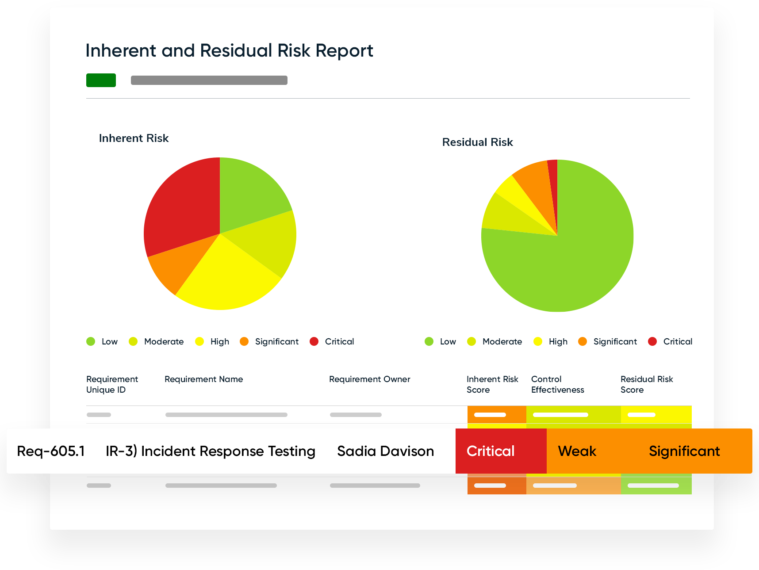Screen dimensions: 759x570
Task: Sort by Requirement Unique ID column header
Action: 112,384
